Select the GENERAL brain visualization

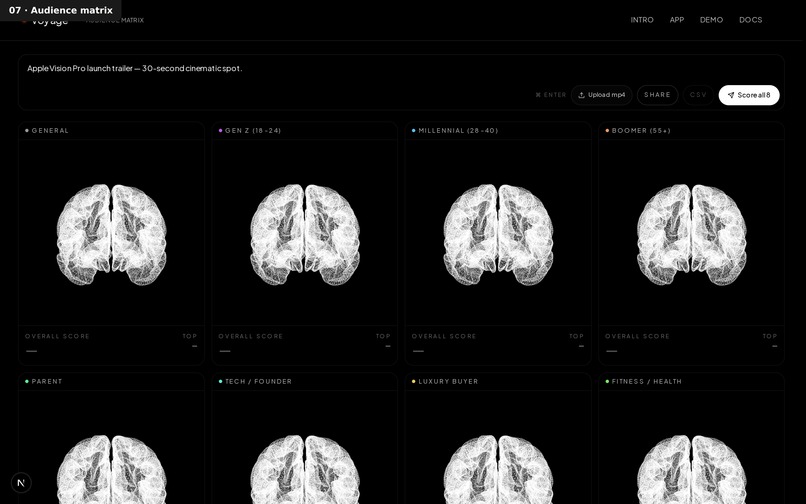(112, 235)
